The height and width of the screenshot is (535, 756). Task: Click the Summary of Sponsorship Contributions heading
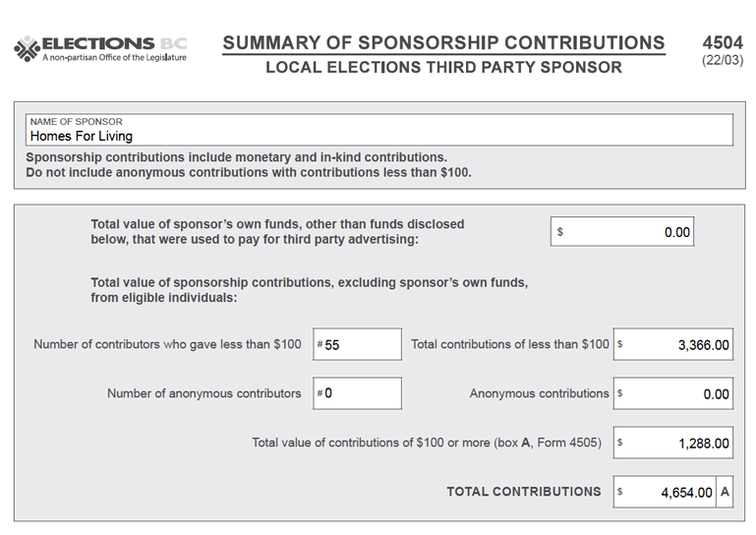click(443, 43)
